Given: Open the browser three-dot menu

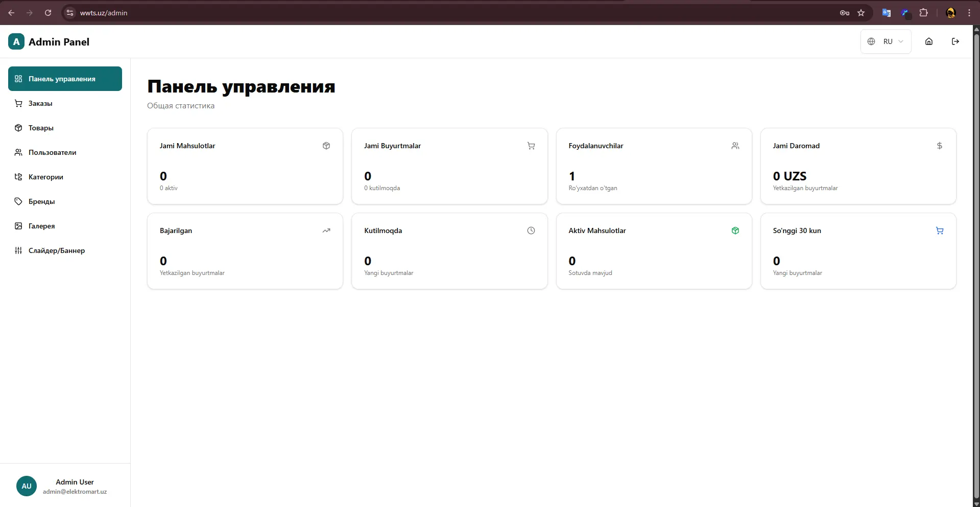Looking at the screenshot, I should (x=969, y=13).
